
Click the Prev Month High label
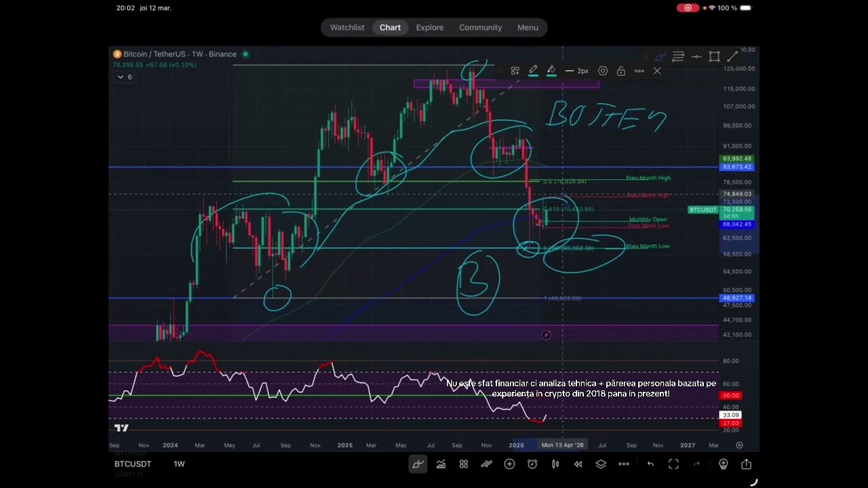point(648,178)
